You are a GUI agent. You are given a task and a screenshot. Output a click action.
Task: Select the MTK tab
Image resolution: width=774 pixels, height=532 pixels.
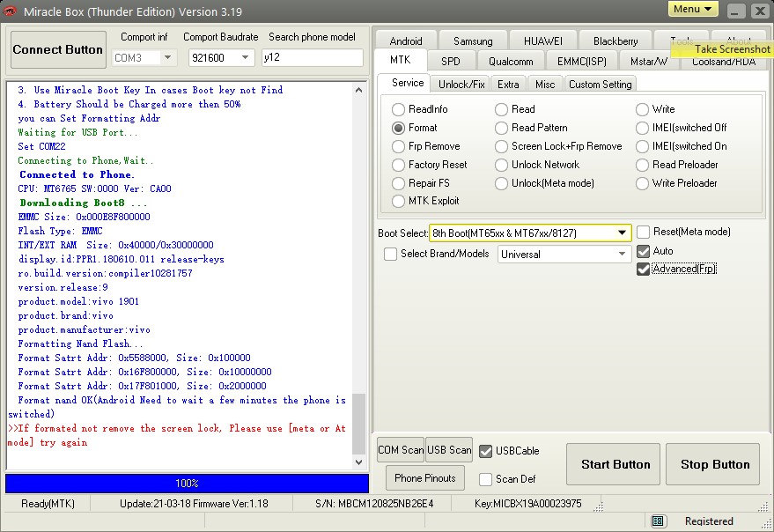click(x=400, y=60)
